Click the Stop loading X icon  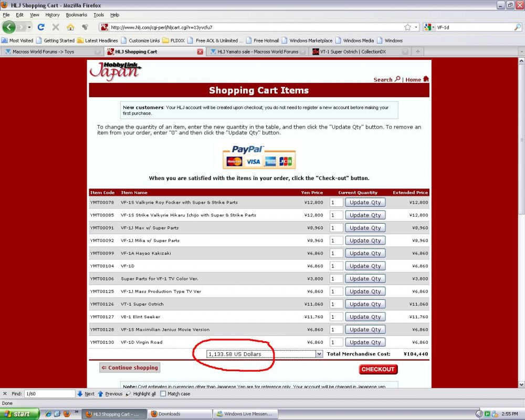tap(56, 27)
